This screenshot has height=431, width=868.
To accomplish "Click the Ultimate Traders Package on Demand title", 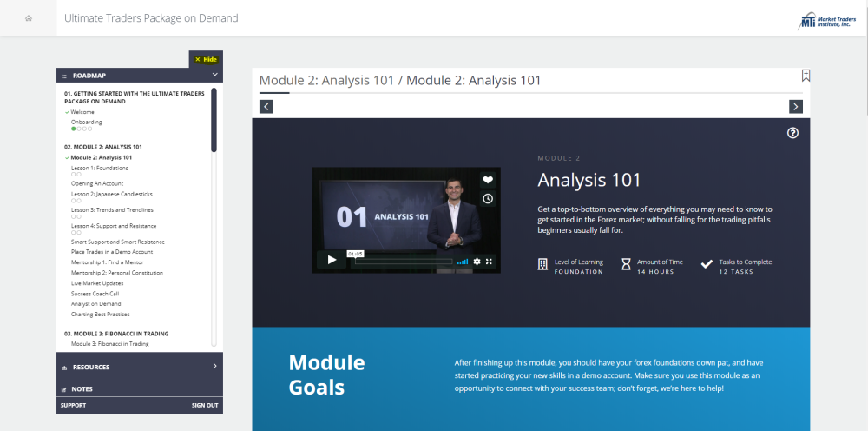I will point(151,17).
